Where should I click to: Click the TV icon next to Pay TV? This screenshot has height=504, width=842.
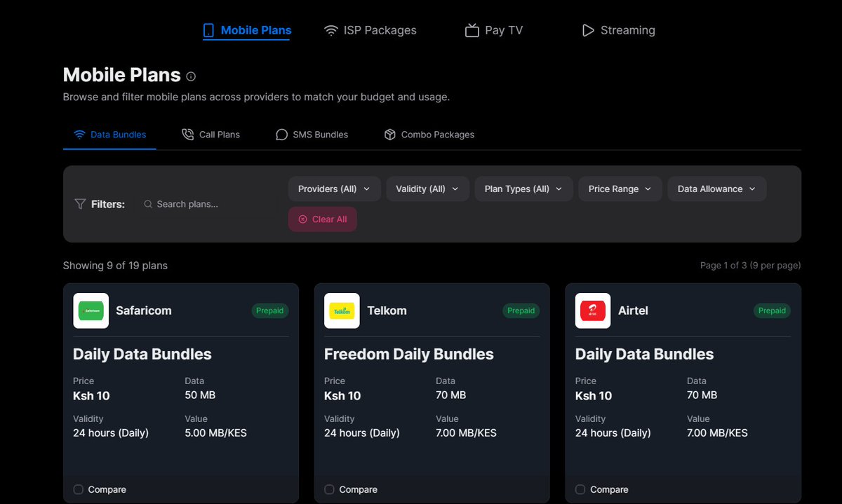472,30
